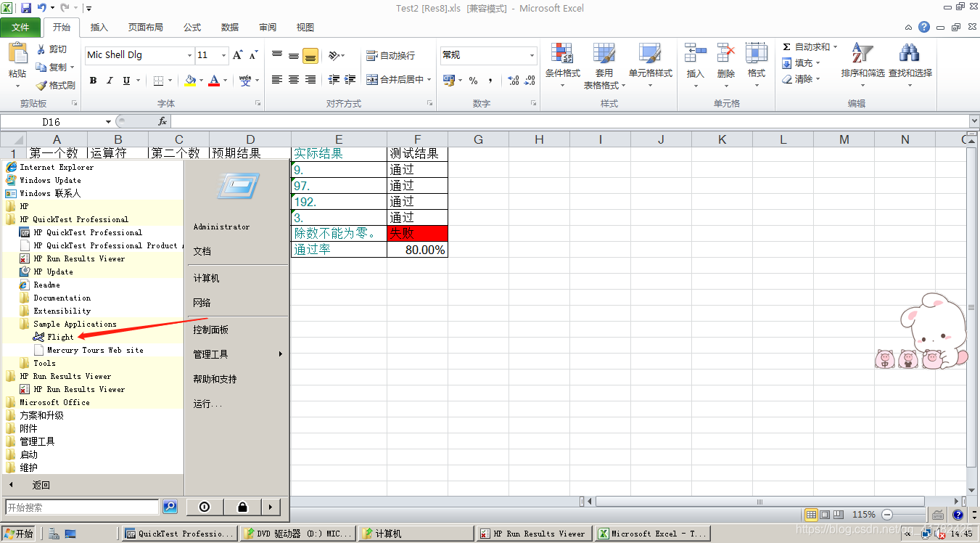The width and height of the screenshot is (980, 543).
Task: Switch to the 数据 ribbon tab
Action: [x=230, y=28]
